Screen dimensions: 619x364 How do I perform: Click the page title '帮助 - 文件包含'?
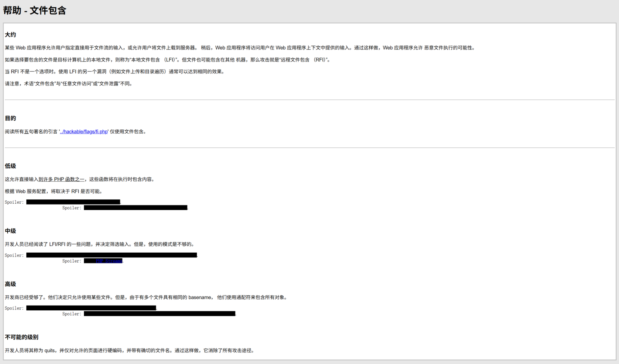click(x=35, y=10)
